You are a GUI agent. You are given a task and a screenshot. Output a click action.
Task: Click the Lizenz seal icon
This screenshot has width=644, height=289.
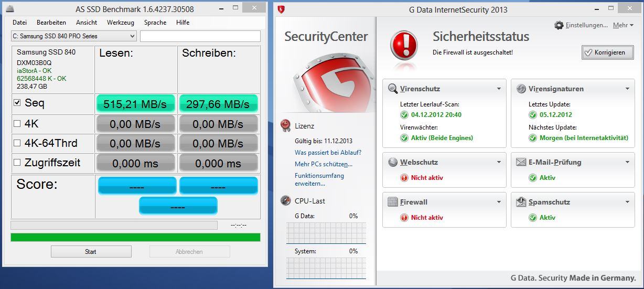pyautogui.click(x=286, y=125)
